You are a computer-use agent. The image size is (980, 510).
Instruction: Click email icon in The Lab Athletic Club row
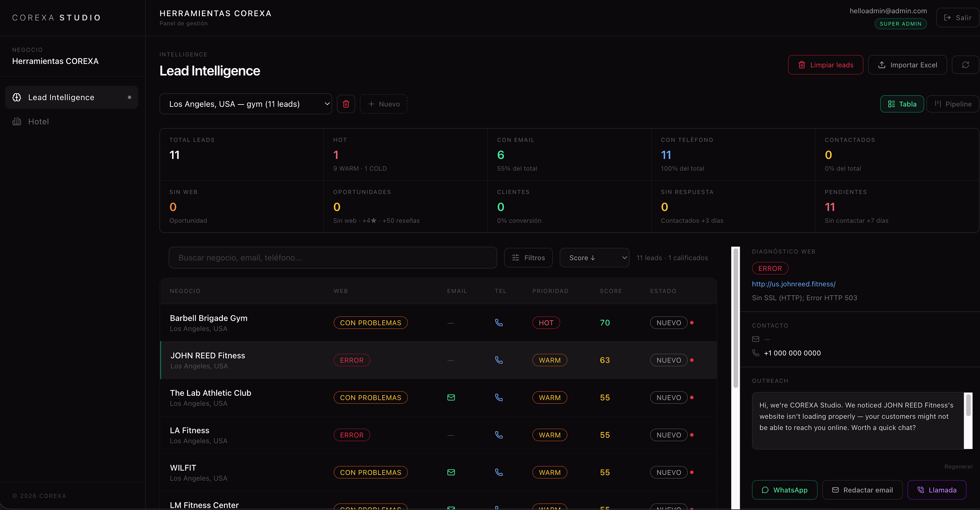[x=451, y=397]
